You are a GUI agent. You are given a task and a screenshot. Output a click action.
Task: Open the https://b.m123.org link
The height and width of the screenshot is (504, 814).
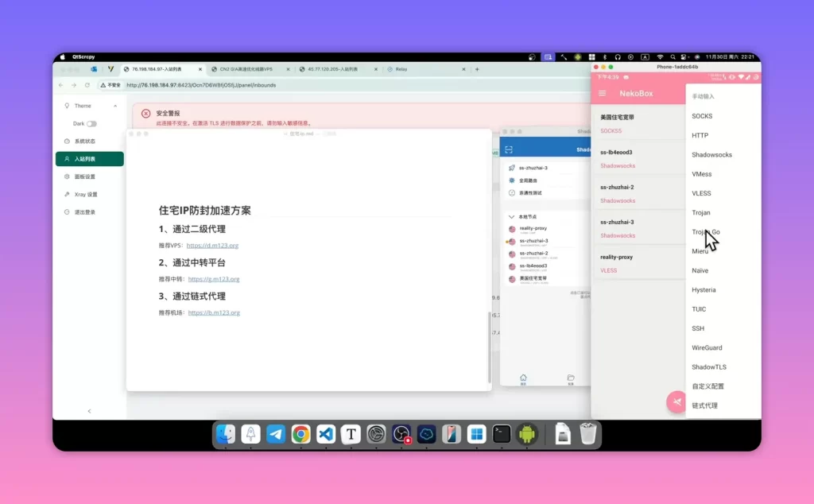(x=214, y=312)
